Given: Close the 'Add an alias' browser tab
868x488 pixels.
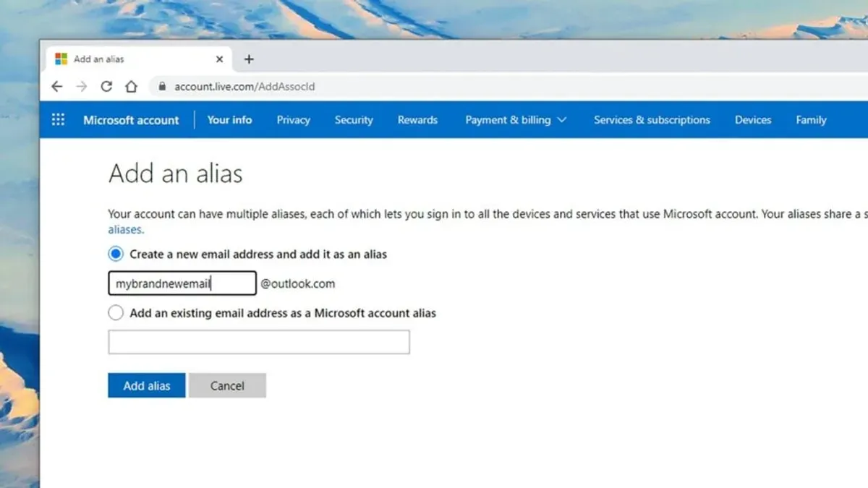Looking at the screenshot, I should 219,59.
